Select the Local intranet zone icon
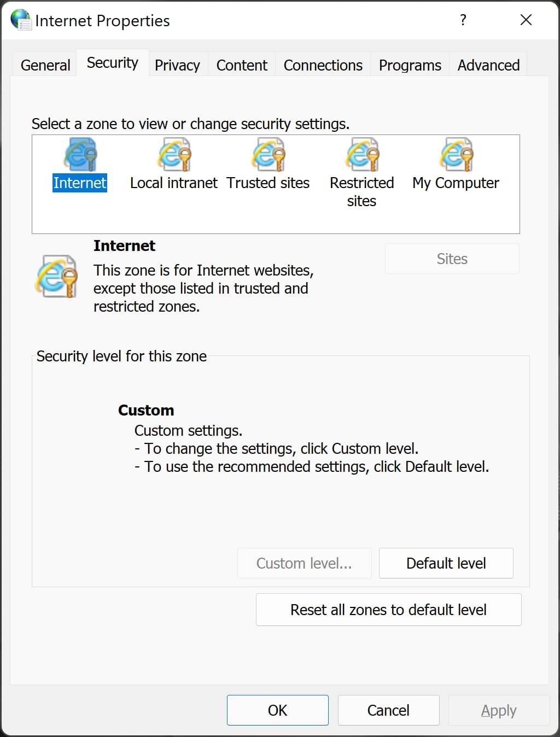Image resolution: width=560 pixels, height=737 pixels. click(174, 154)
